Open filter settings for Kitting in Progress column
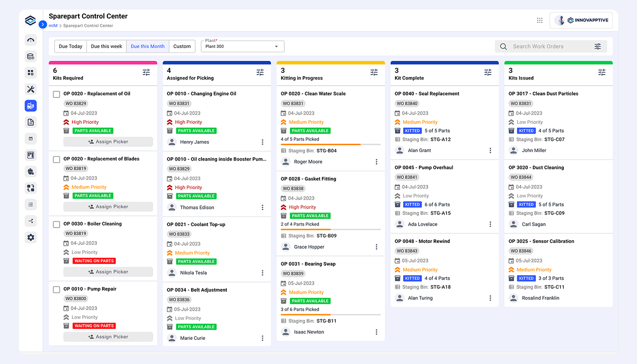The height and width of the screenshot is (364, 637). [374, 72]
